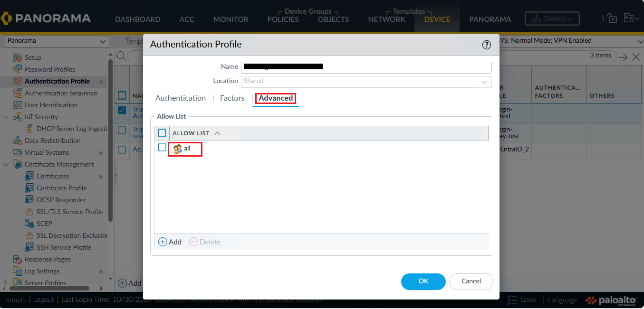Toggle the Allow List header select-all checkbox
644x309 pixels.
pyautogui.click(x=162, y=133)
